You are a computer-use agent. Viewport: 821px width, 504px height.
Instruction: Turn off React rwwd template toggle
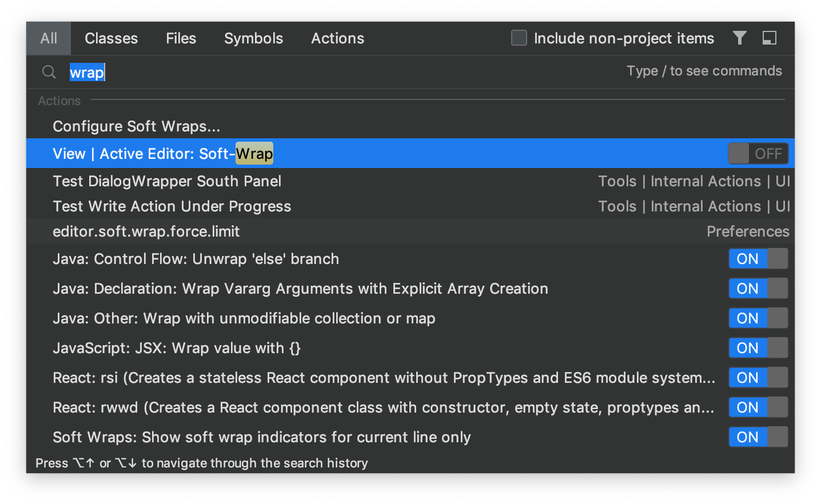point(758,407)
